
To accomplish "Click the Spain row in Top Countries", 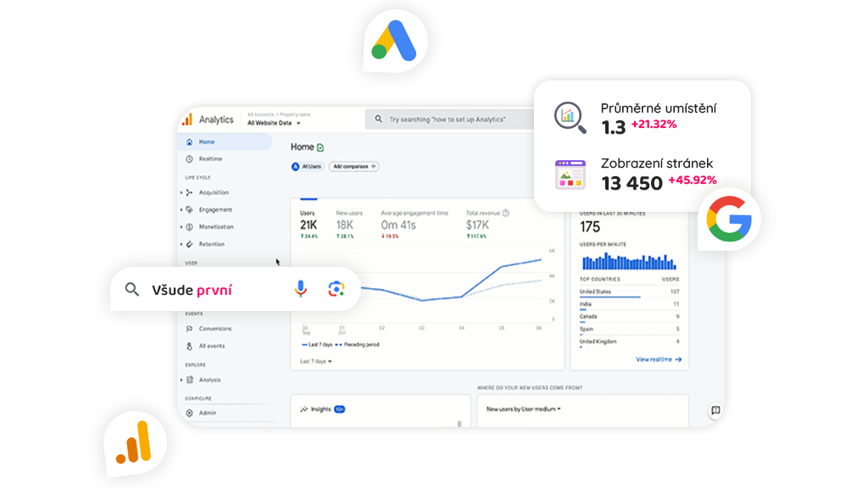I will 630,330.
